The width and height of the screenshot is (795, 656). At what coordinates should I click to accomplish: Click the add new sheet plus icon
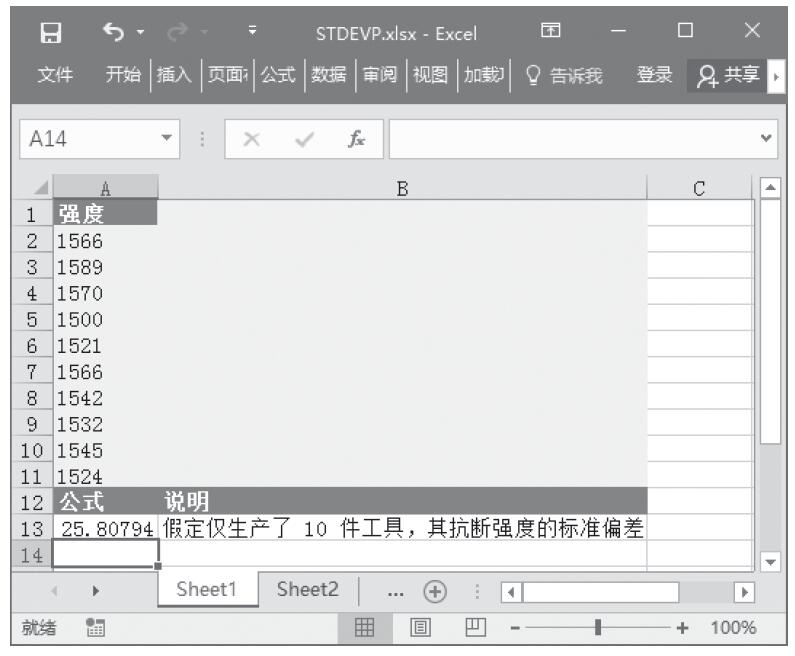click(434, 590)
